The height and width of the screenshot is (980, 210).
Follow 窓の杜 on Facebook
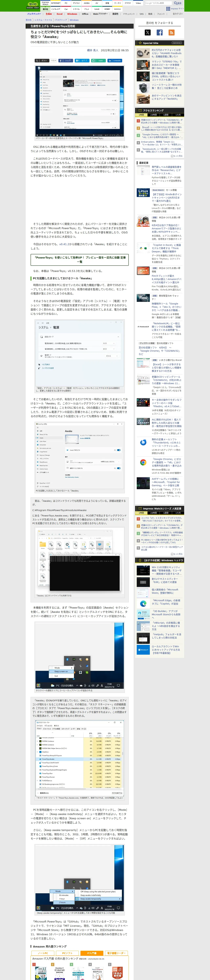click(160, 32)
